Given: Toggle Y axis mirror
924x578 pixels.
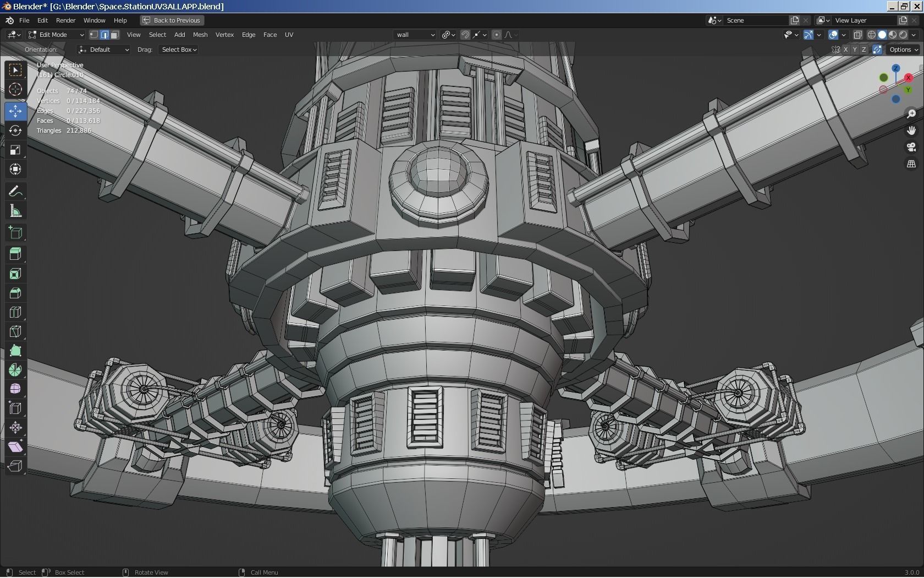Looking at the screenshot, I should coord(855,50).
